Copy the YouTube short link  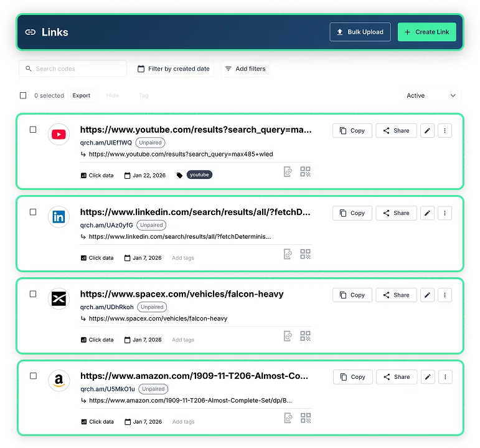(352, 131)
